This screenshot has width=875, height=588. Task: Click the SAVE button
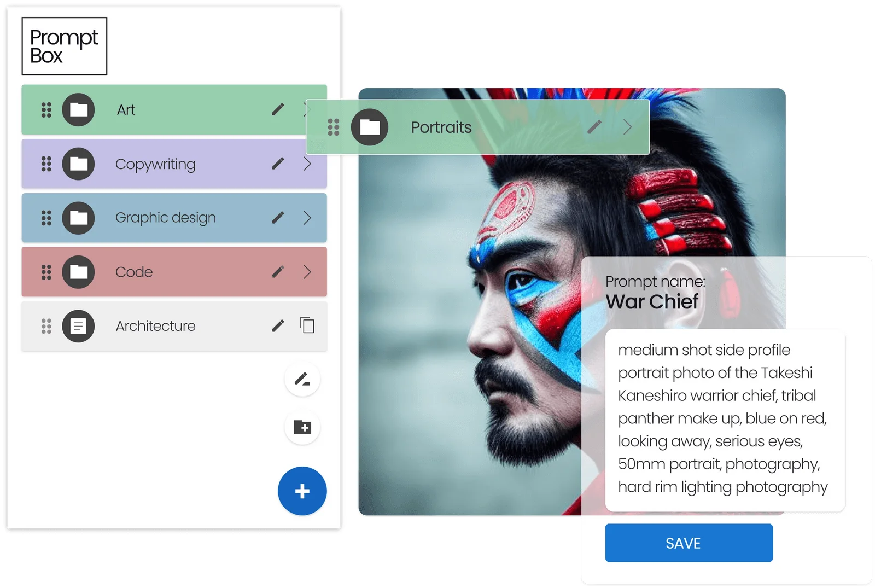click(x=689, y=543)
